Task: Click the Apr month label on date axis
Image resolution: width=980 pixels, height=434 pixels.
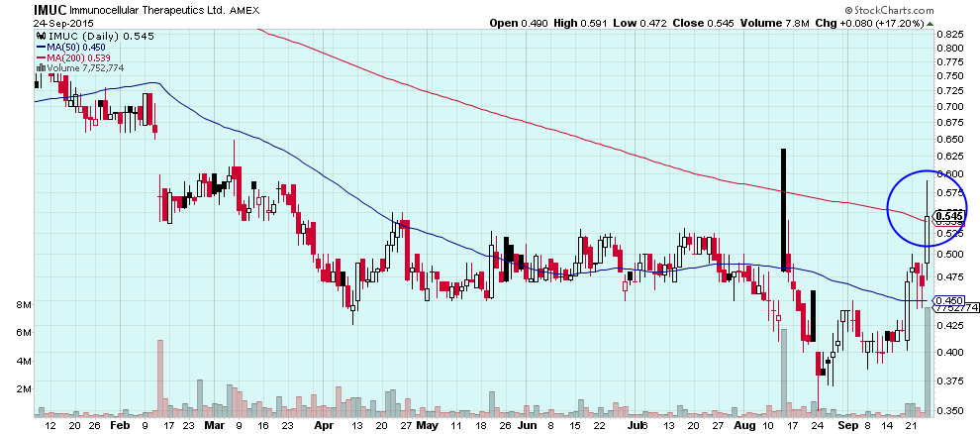Action: point(323,425)
